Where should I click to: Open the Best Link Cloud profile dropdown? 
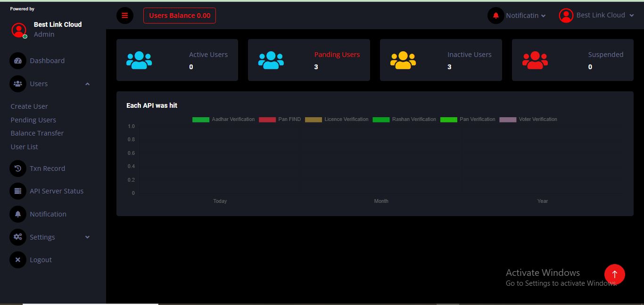[592, 16]
